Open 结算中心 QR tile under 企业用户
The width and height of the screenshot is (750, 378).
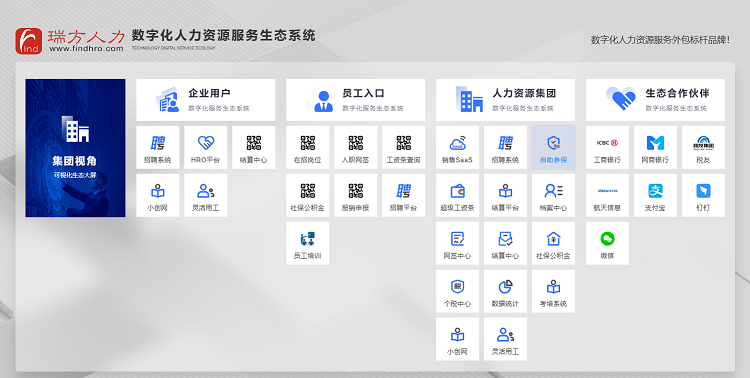pos(254,147)
